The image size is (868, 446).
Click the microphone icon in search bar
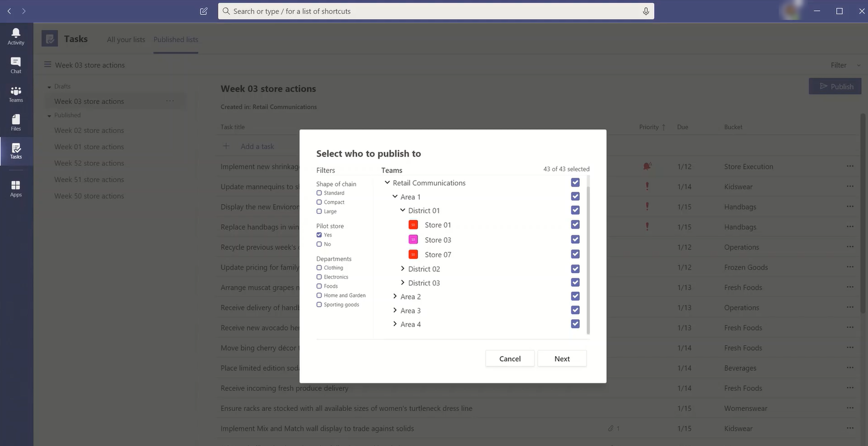(646, 11)
